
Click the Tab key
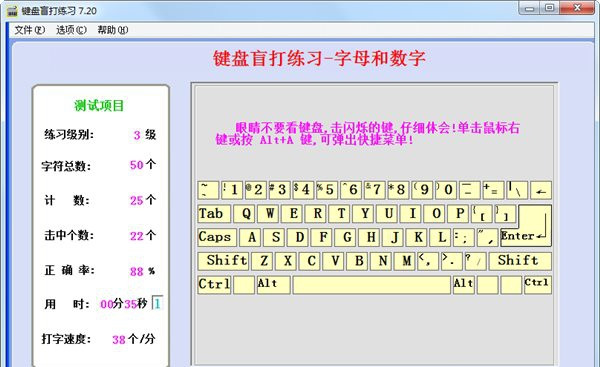[214, 214]
